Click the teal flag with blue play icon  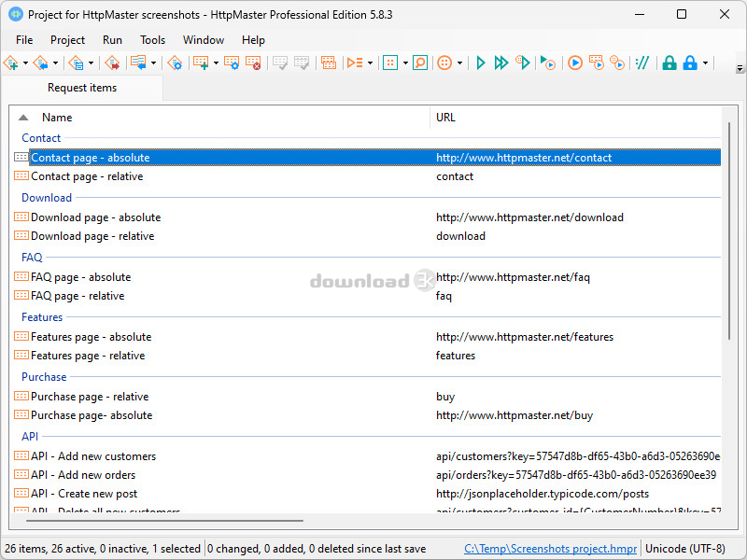pos(548,63)
